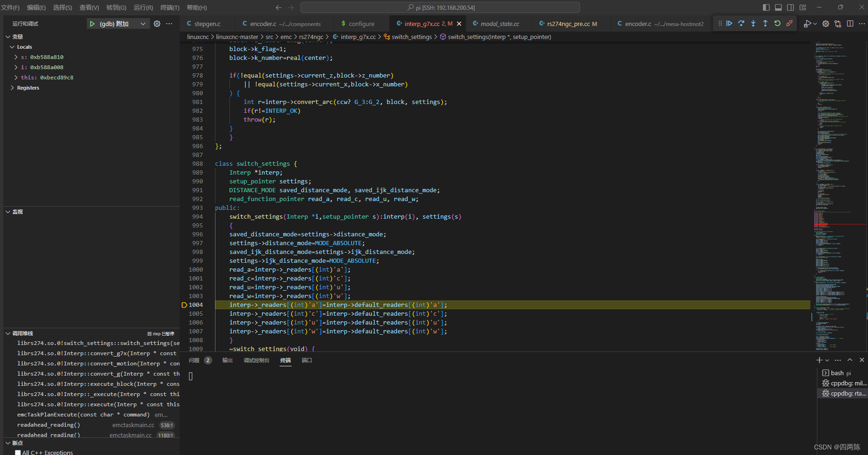Screen dimensions: 868x455
Task: Click the Step Over debug icon
Action: pos(741,23)
